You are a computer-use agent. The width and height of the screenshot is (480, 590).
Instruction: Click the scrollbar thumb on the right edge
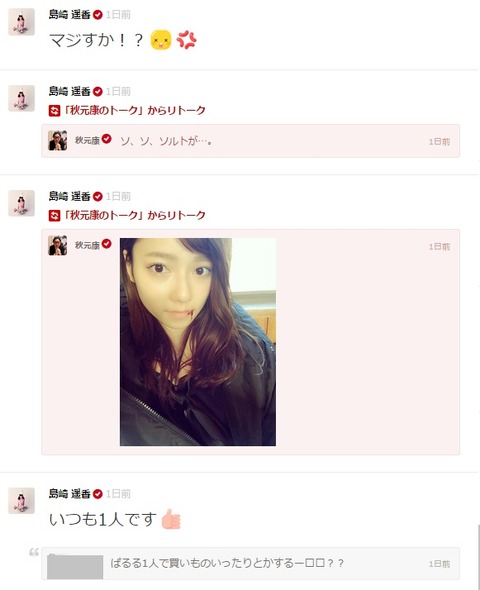[478, 557]
